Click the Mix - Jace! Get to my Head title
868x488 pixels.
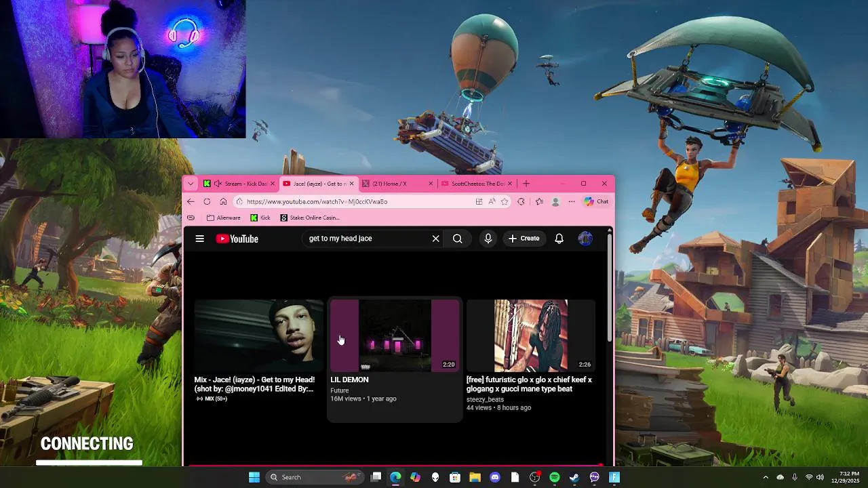pyautogui.click(x=254, y=384)
